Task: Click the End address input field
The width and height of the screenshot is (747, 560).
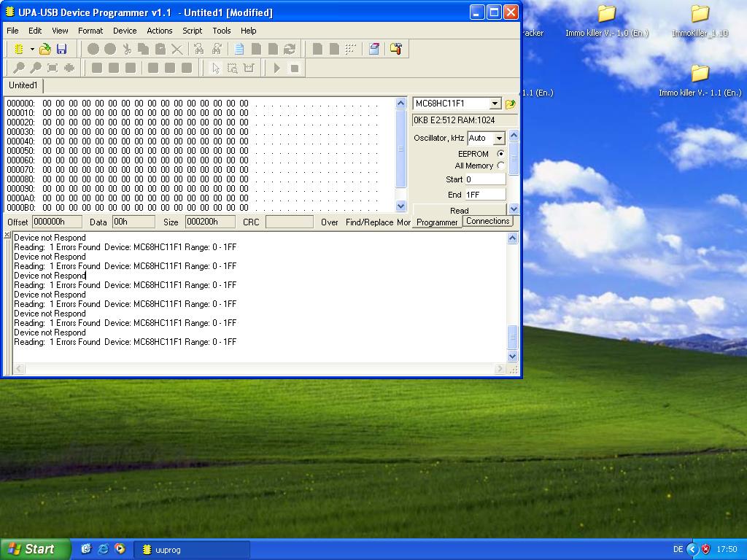Action: coord(485,195)
